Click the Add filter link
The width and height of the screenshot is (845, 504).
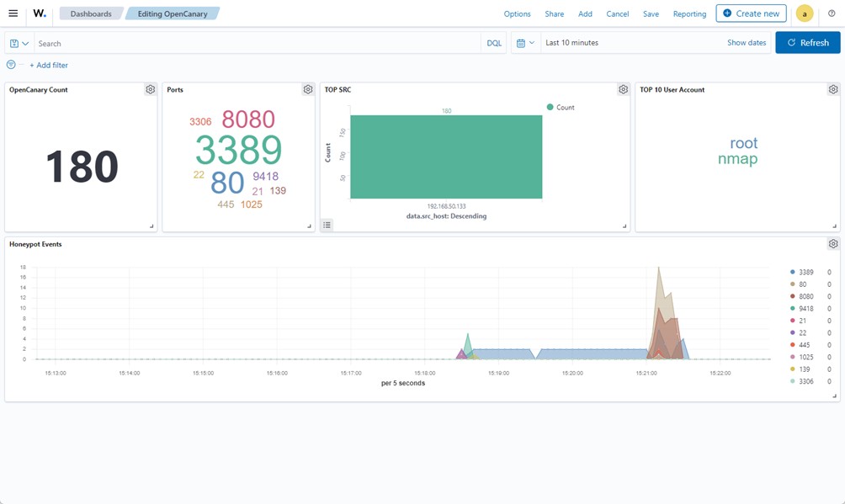coord(49,66)
